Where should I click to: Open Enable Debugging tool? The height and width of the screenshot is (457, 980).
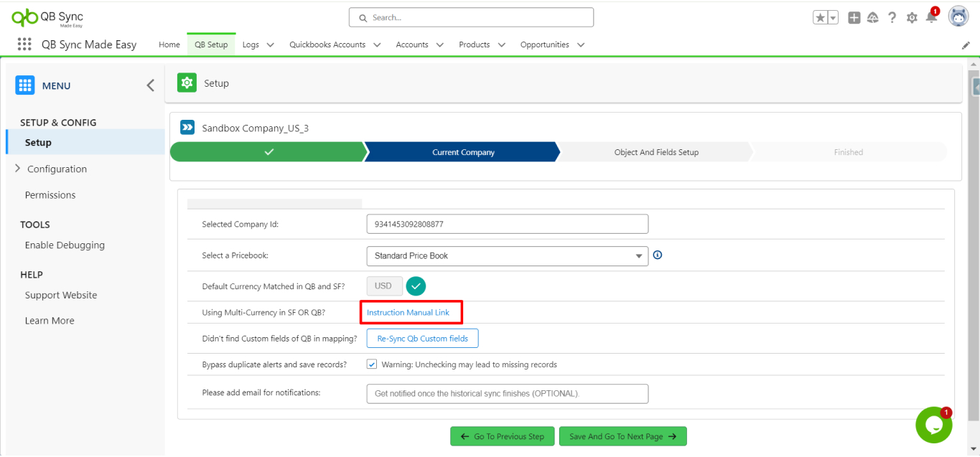point(65,245)
